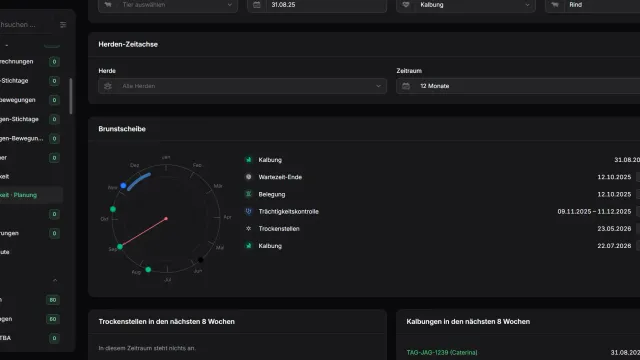
Task: Open the sidebar filter settings icon
Action: 63,25
